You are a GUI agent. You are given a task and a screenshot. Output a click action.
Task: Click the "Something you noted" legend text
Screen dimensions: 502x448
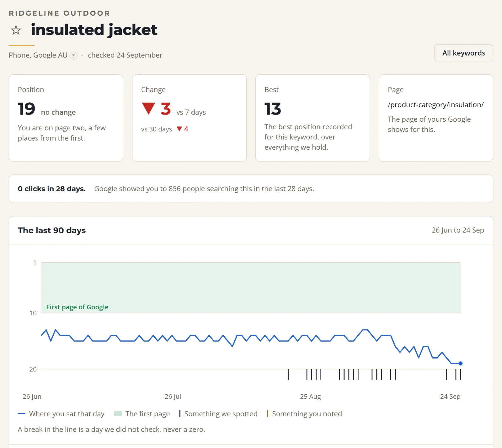point(307,414)
